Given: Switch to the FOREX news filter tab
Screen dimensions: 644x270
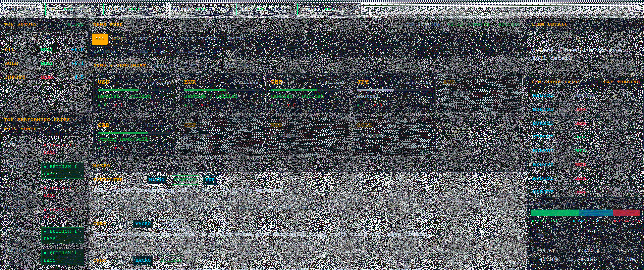Looking at the screenshot, I should pyautogui.click(x=141, y=39).
